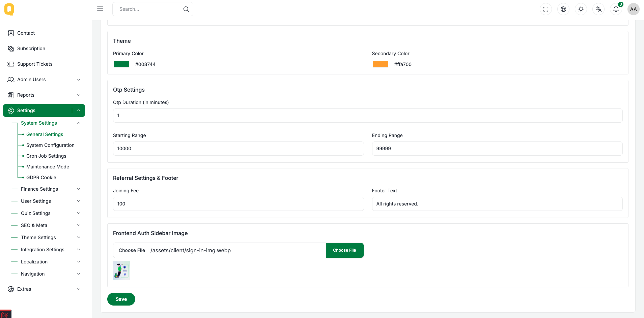Click the app logo in top-left
The width and height of the screenshot is (644, 318).
coord(9,9)
